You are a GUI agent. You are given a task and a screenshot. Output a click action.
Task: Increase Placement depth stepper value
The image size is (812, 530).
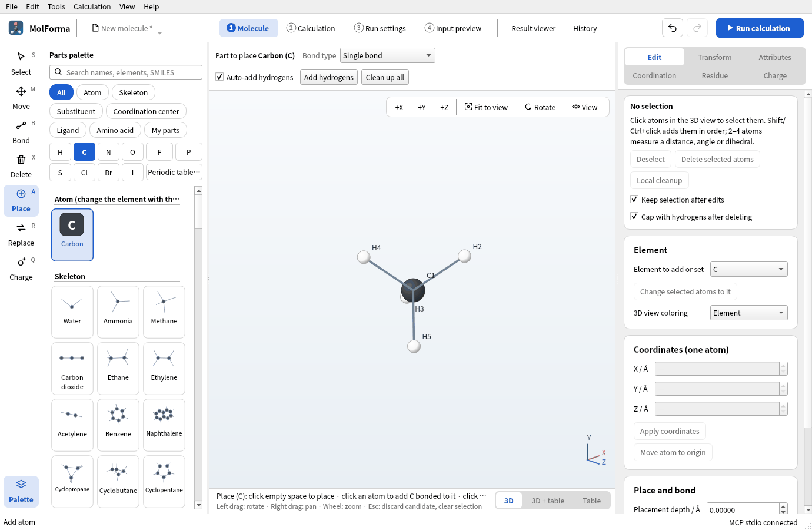tap(783, 506)
